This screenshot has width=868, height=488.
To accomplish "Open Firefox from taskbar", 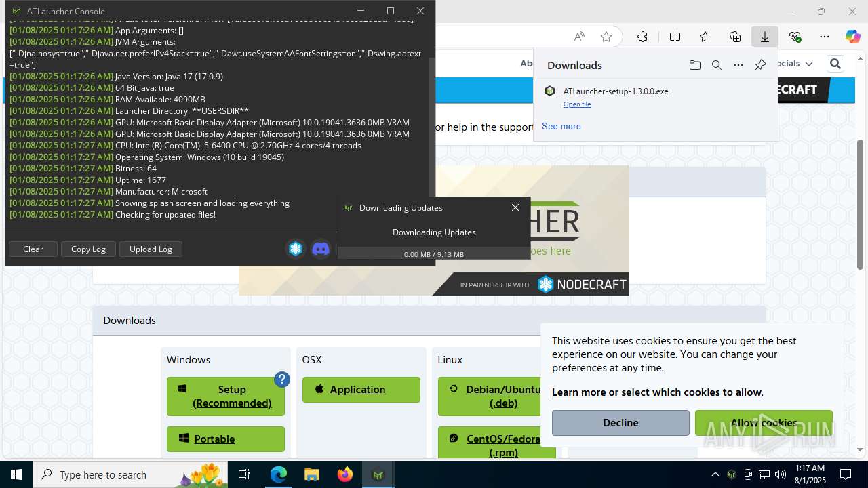I will click(x=345, y=474).
